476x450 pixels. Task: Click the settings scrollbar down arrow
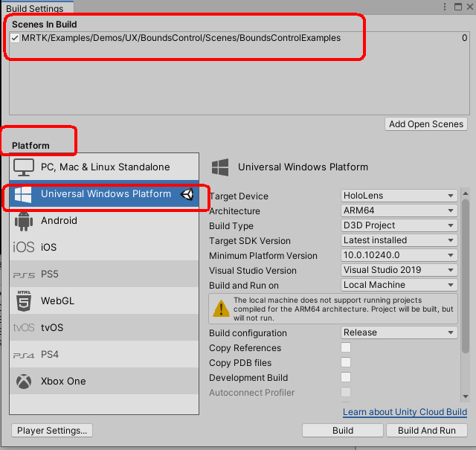pos(466,396)
